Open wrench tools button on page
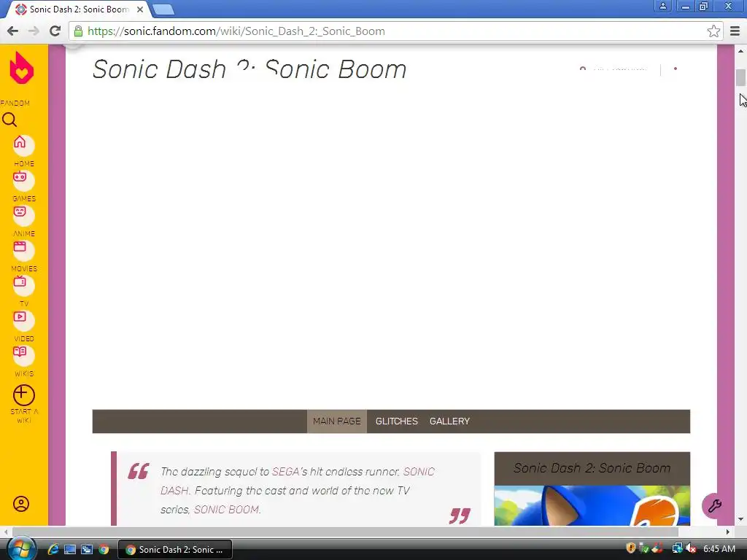The image size is (747, 560). coord(714,506)
